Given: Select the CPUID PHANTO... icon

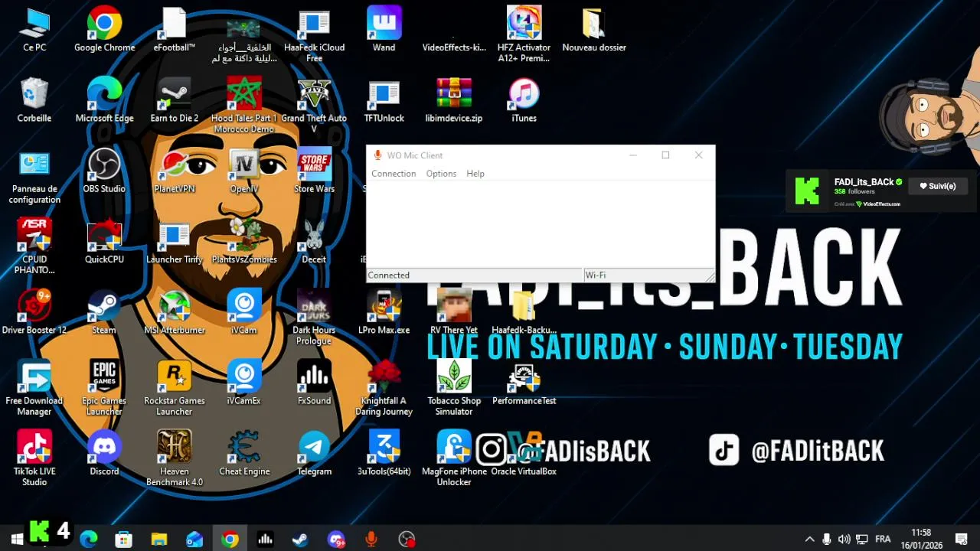Looking at the screenshot, I should click(34, 246).
